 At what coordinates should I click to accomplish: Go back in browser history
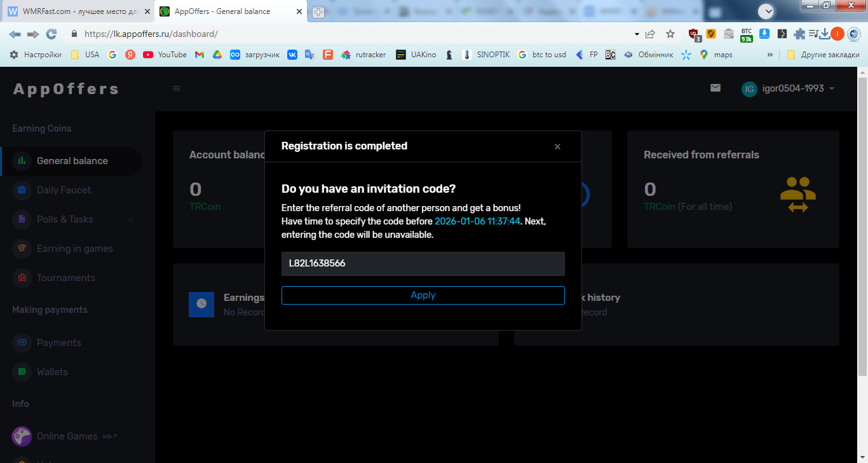[x=15, y=34]
